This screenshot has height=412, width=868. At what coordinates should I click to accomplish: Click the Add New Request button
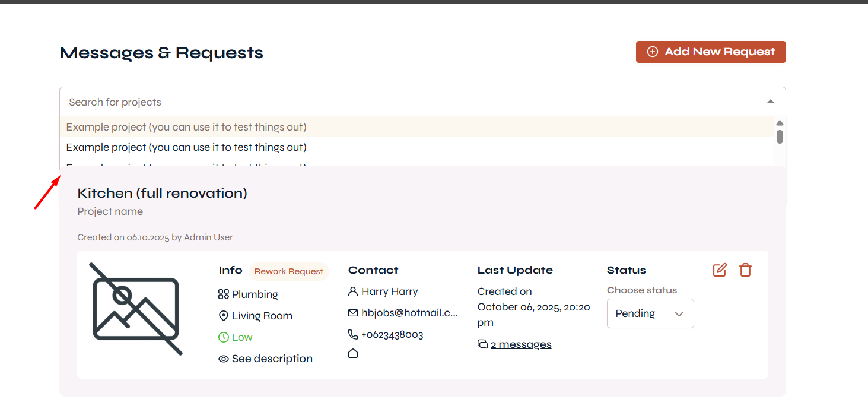(711, 52)
